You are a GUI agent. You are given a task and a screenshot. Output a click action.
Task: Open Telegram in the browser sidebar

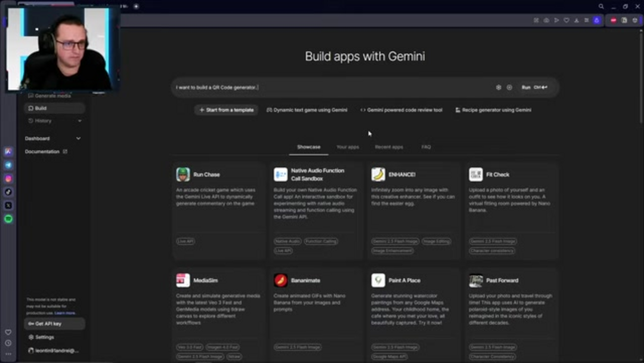pos(8,165)
